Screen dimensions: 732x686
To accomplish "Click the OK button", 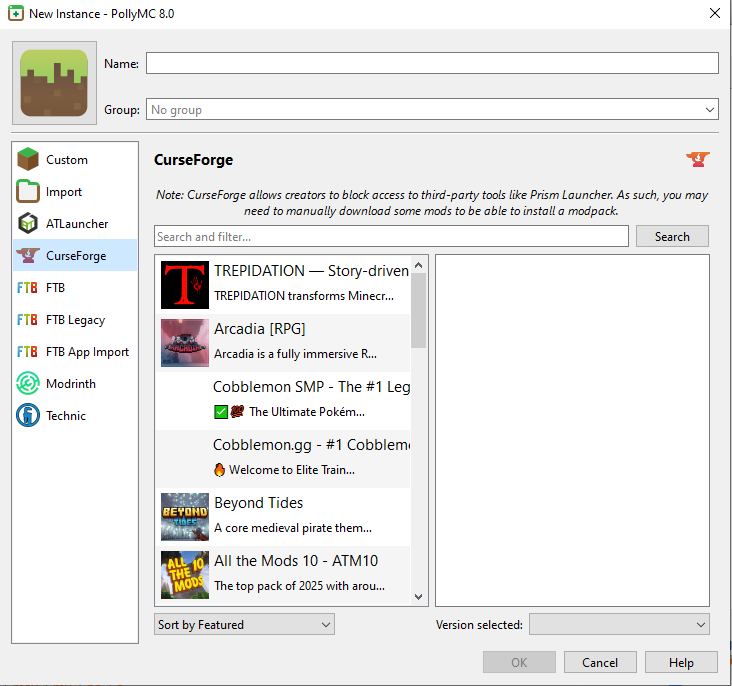I will 519,662.
